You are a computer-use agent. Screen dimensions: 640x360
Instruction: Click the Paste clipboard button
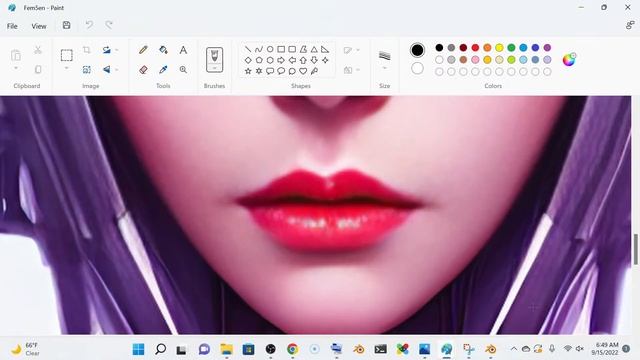tap(16, 55)
